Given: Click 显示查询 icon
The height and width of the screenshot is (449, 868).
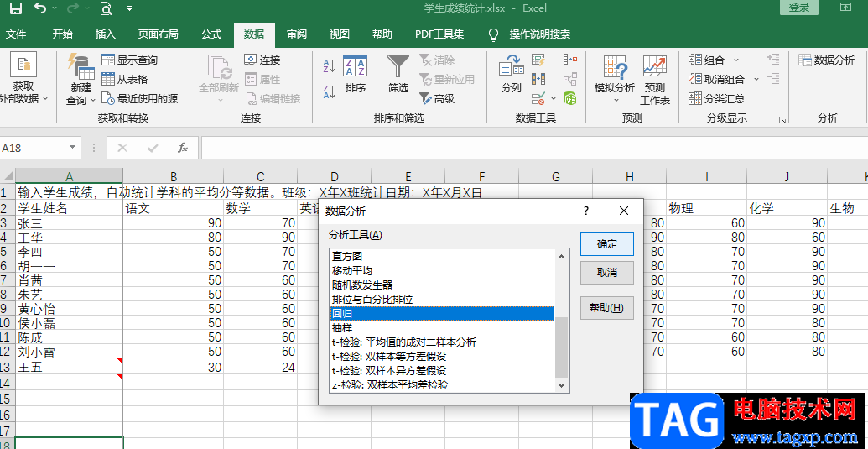Looking at the screenshot, I should (x=108, y=60).
